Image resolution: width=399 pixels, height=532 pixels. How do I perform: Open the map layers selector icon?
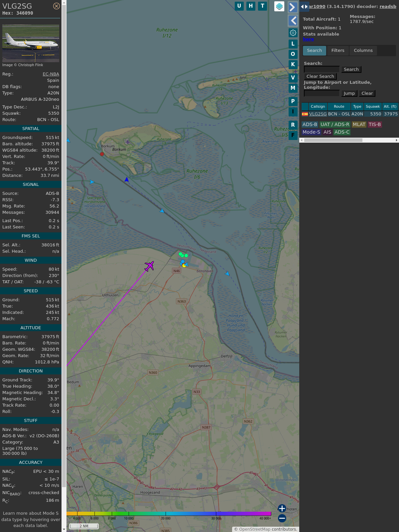point(279,6)
